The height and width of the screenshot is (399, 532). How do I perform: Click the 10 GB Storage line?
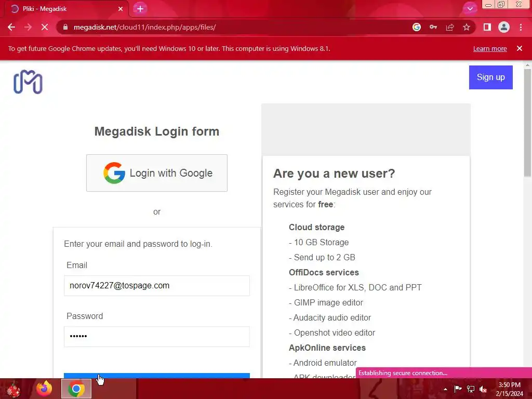pyautogui.click(x=318, y=242)
